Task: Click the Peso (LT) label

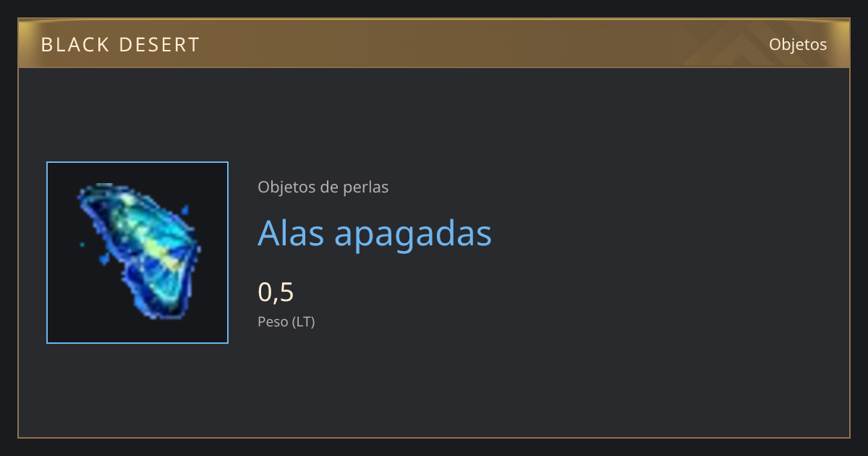Action: [x=286, y=321]
